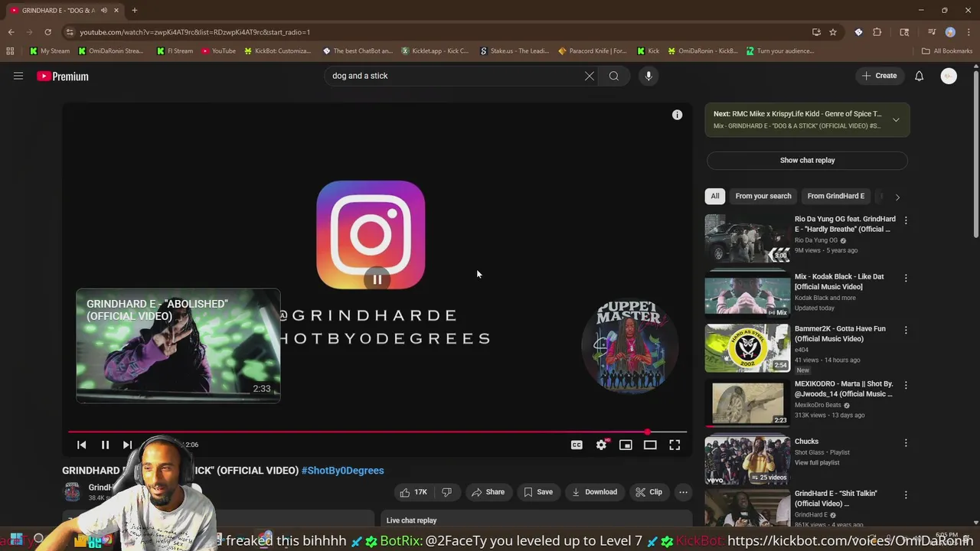Open options for MEXIKODRO Marta video
980x551 pixels.
coord(906,386)
